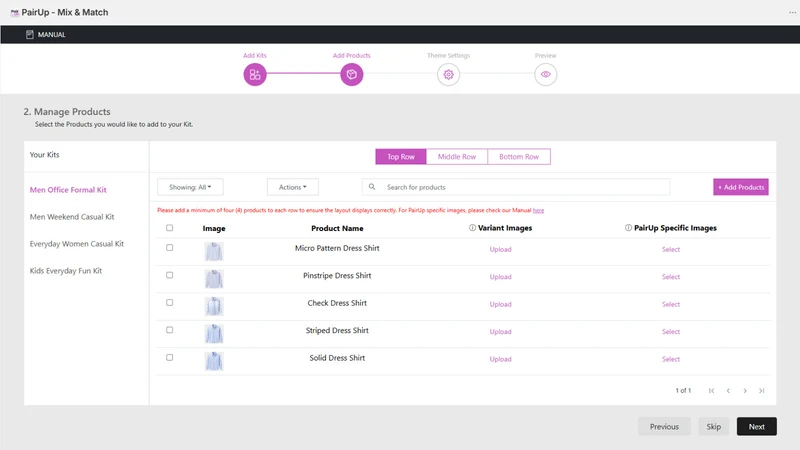Click the Pinstripe Dress Shirt thumbnail
The height and width of the screenshot is (450, 800).
214,279
